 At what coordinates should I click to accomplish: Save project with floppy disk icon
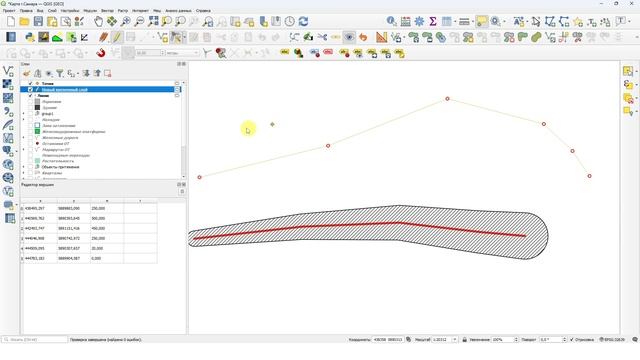pyautogui.click(x=38, y=22)
